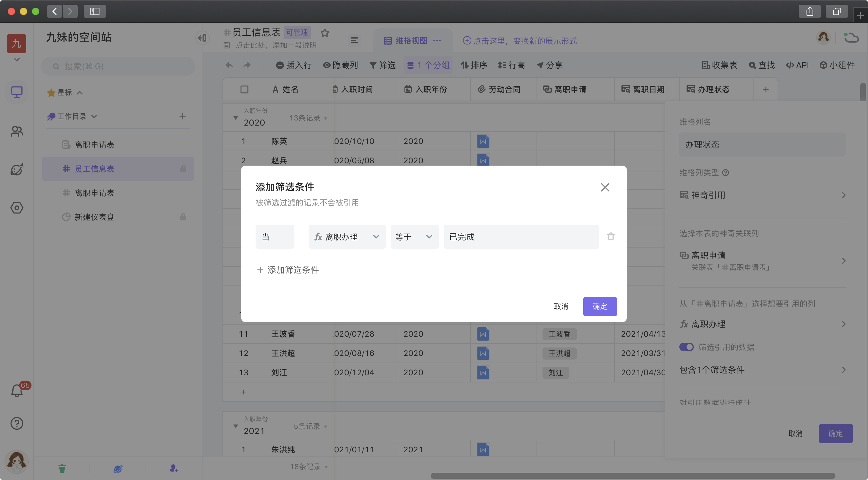The width and height of the screenshot is (868, 480).
Task: Click + 添加筛选条件 link
Action: (x=288, y=270)
